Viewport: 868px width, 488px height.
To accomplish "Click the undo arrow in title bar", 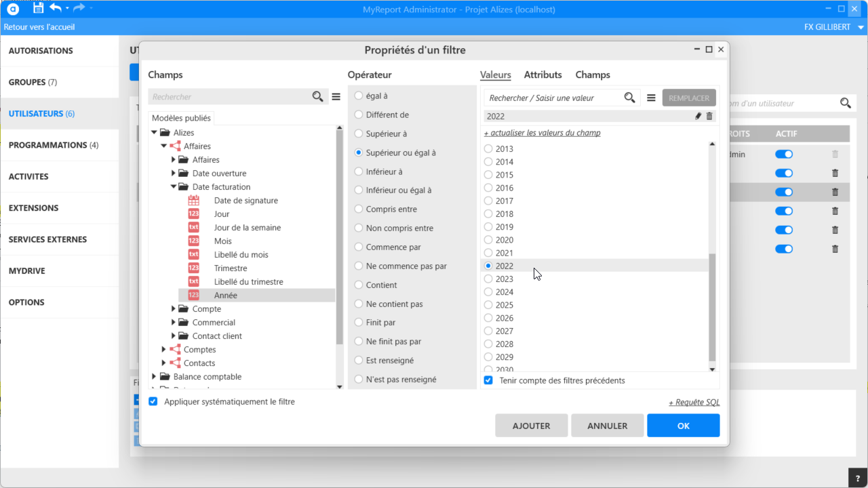I will tap(56, 8).
